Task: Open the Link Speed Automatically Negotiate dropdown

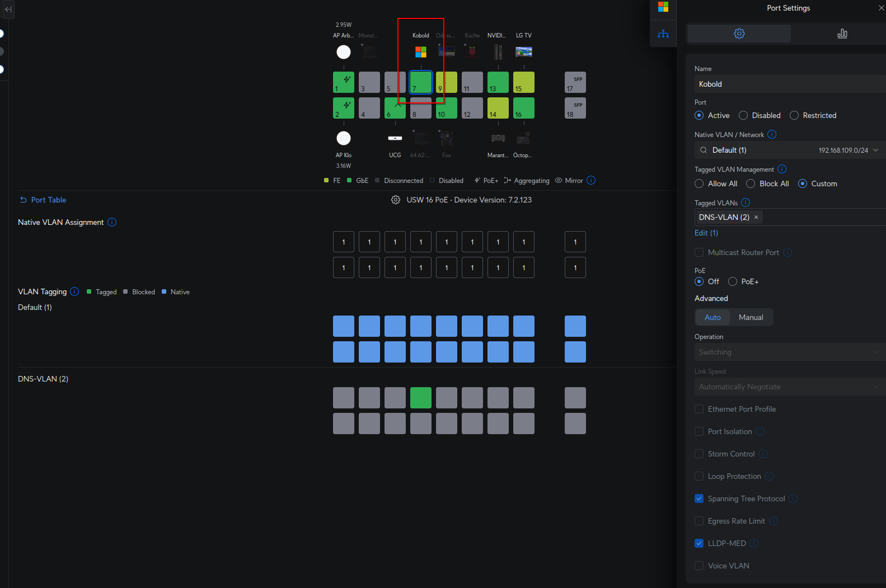Action: 790,387
